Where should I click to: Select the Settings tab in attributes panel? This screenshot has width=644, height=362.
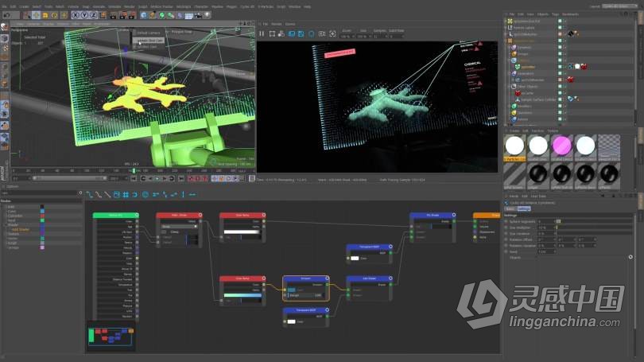click(x=524, y=208)
